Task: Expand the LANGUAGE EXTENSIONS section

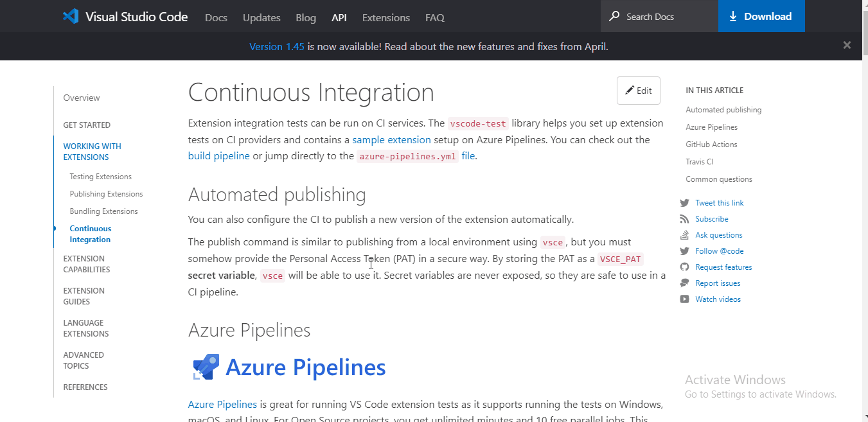Action: (85, 328)
